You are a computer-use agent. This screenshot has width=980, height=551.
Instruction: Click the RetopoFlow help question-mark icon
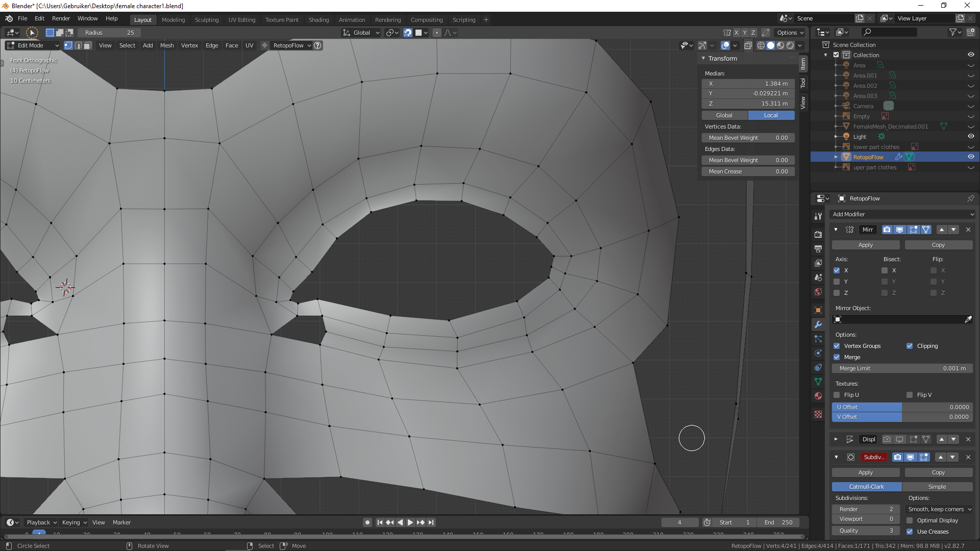(x=317, y=45)
